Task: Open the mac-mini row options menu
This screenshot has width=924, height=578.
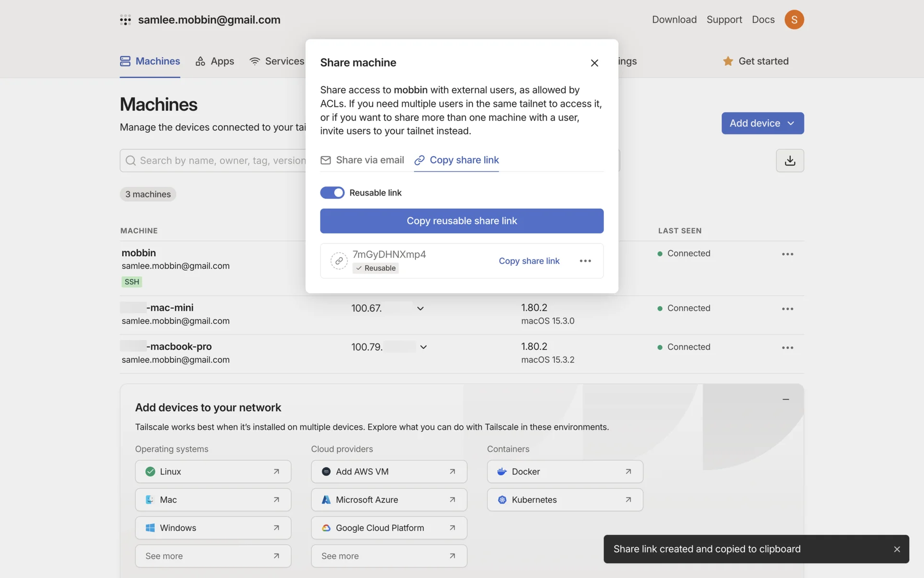Action: click(x=787, y=309)
